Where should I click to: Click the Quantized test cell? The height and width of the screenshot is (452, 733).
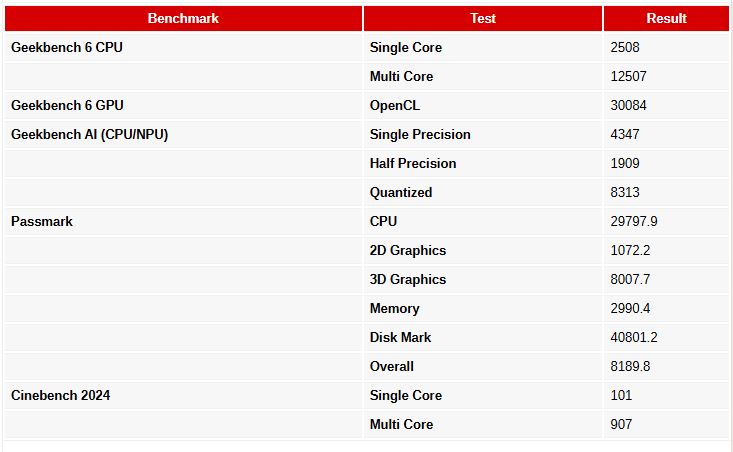pyautogui.click(x=401, y=192)
